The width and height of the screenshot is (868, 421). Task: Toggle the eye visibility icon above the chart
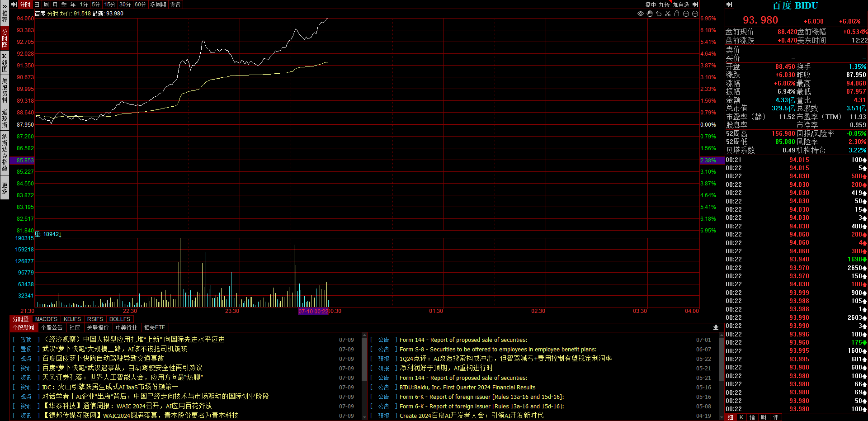[641, 14]
